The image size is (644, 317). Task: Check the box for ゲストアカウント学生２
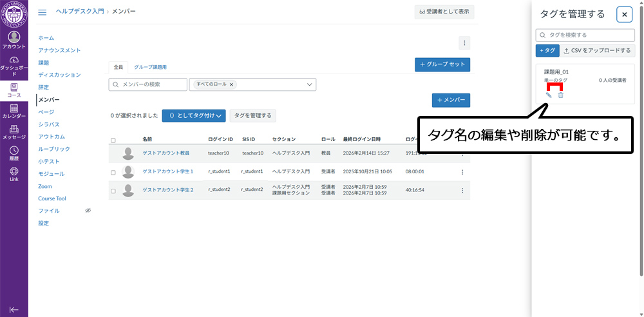pyautogui.click(x=113, y=191)
